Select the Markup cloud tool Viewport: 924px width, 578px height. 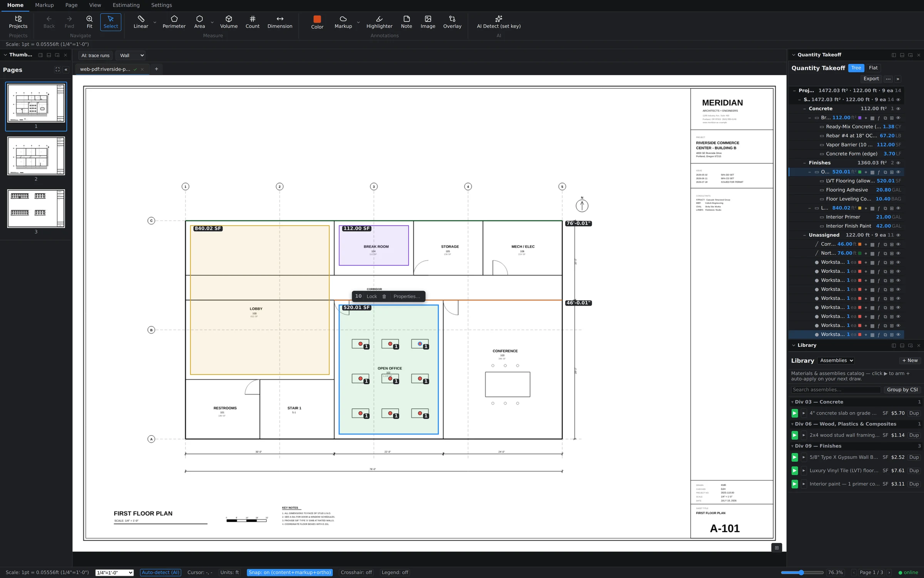click(x=343, y=22)
